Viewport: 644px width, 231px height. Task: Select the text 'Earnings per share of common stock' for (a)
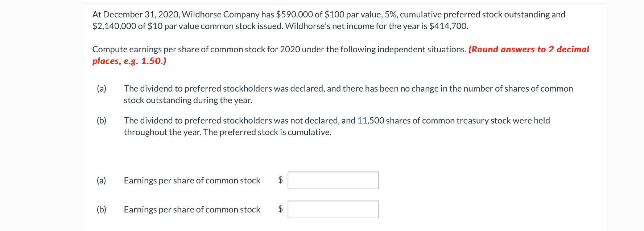(x=192, y=180)
